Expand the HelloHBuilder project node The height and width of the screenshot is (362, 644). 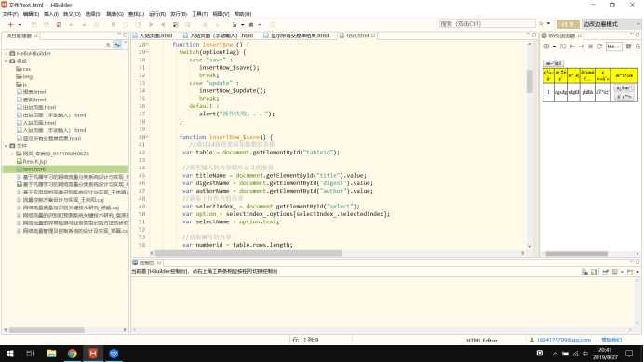click(x=7, y=53)
